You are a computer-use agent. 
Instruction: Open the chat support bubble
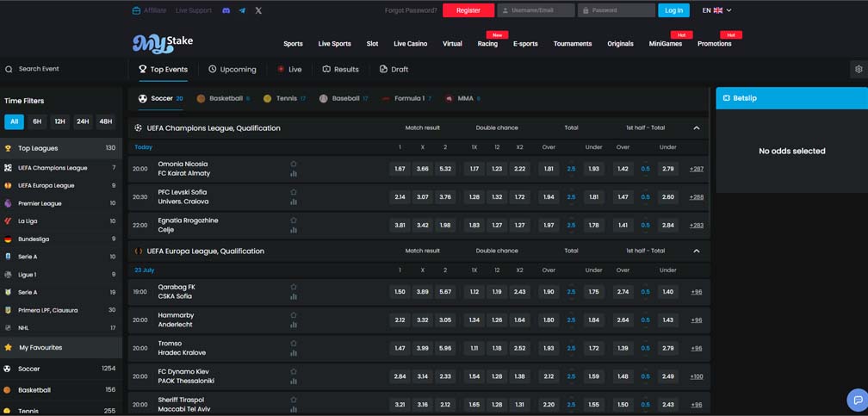(x=857, y=400)
